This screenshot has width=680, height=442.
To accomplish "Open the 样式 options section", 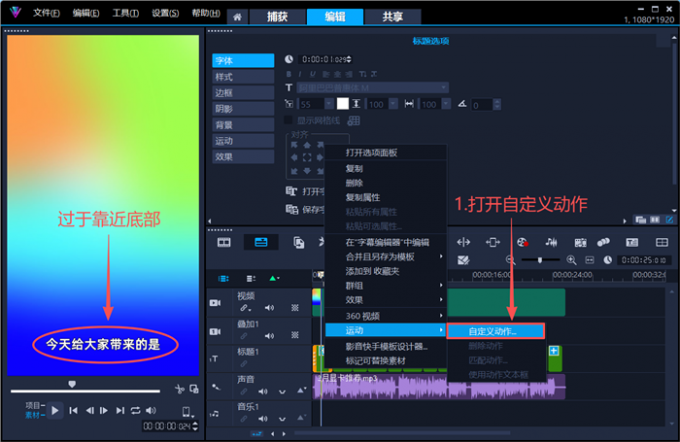I will pos(243,77).
